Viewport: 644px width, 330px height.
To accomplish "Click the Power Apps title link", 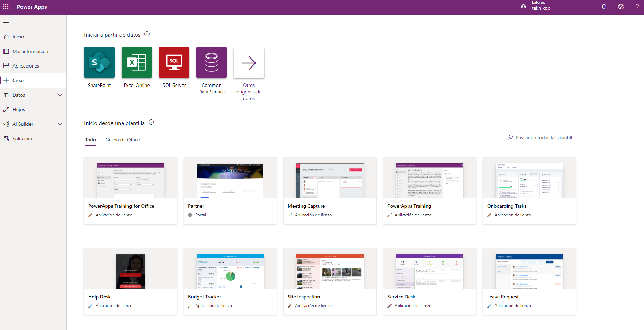I will [32, 7].
